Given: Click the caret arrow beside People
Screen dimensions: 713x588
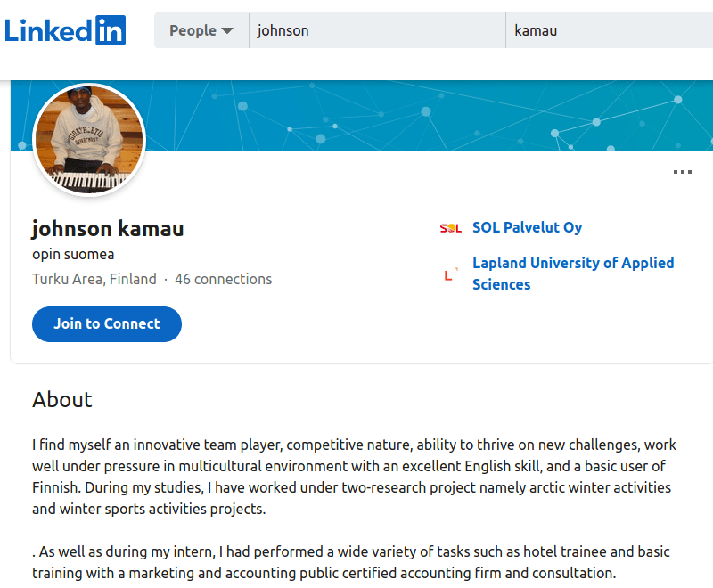Looking at the screenshot, I should tap(227, 31).
